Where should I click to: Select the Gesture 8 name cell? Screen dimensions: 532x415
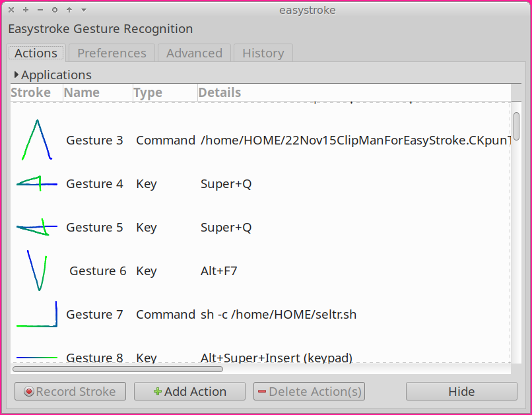click(94, 358)
